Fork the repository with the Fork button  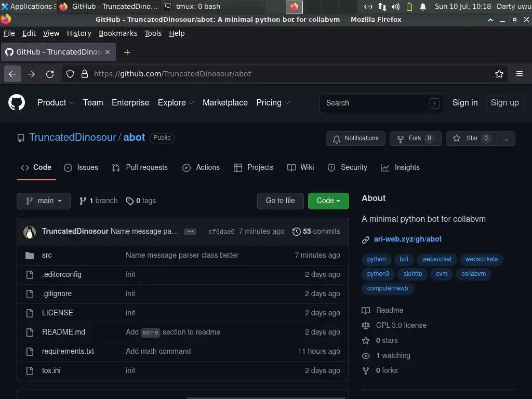click(x=415, y=139)
